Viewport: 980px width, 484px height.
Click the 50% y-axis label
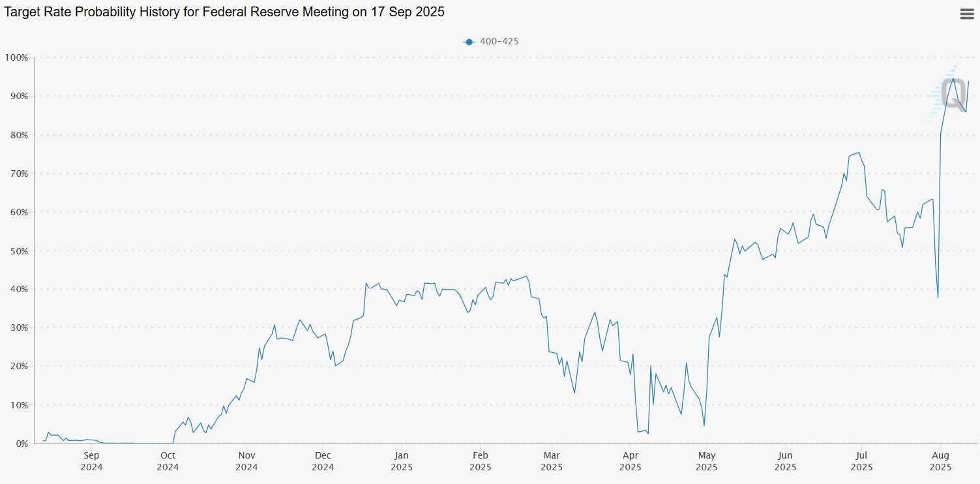coord(19,250)
